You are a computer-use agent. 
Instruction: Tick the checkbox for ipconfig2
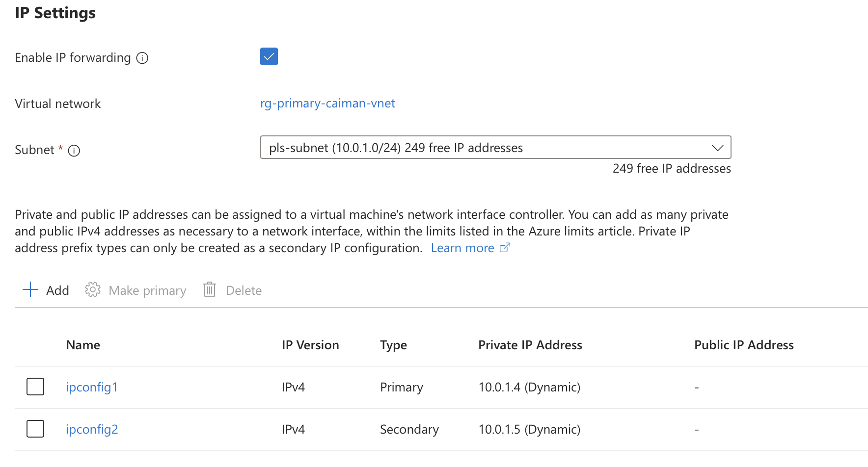pos(35,429)
